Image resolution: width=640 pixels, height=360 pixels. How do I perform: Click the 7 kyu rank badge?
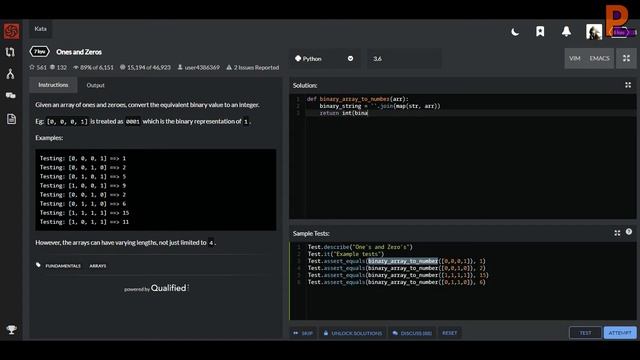pos(39,52)
